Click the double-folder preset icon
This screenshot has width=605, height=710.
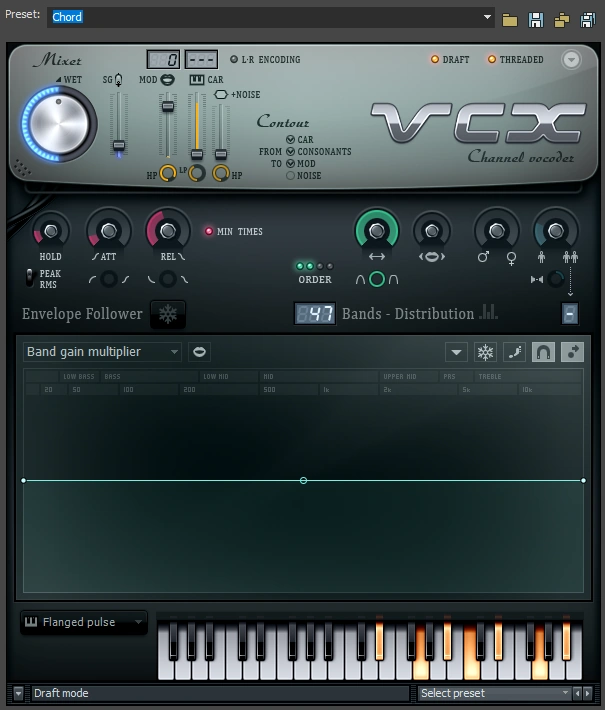(562, 20)
